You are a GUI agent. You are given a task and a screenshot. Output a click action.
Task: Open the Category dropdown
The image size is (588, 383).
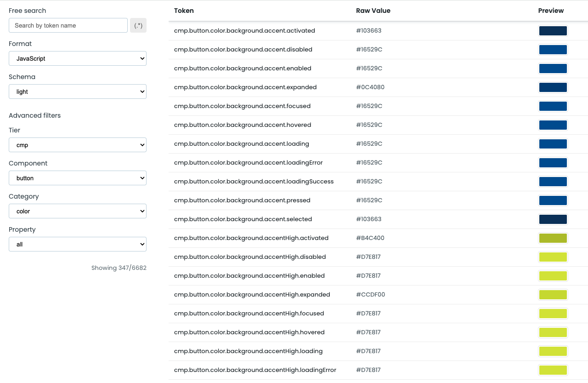[x=77, y=211]
